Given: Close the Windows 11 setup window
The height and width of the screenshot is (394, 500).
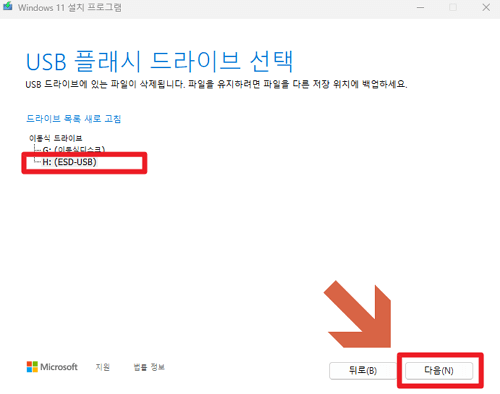Looking at the screenshot, I should pos(486,7).
